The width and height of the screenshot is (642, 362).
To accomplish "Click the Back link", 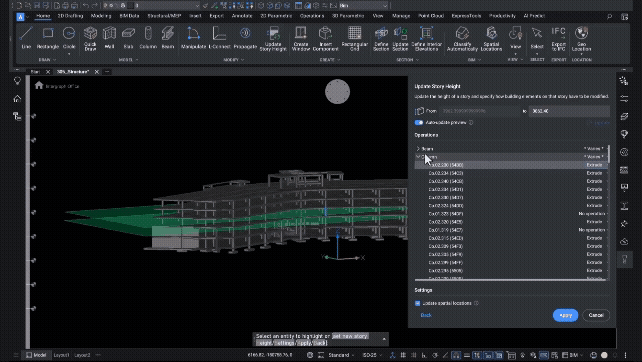I will pyautogui.click(x=426, y=315).
